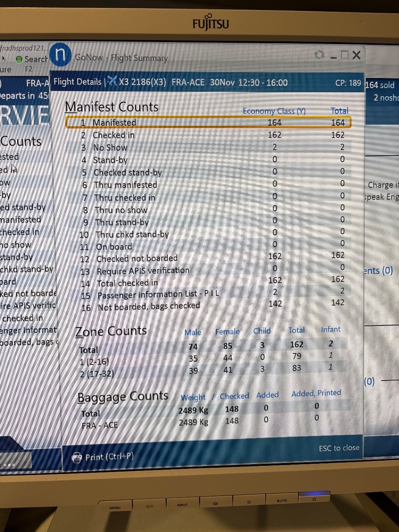
Task: Click the Total column header in Manifest Counts
Action: pos(339,111)
